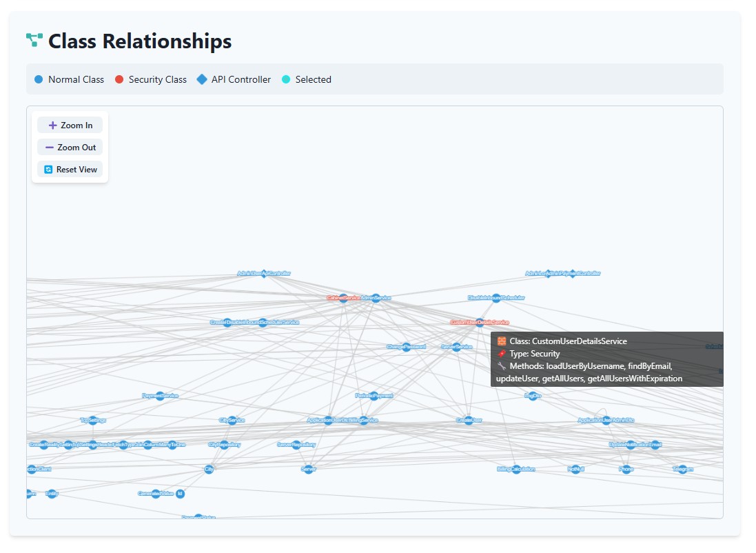Select the Telegram node
Image resolution: width=756 pixels, height=553 pixels.
pyautogui.click(x=683, y=470)
